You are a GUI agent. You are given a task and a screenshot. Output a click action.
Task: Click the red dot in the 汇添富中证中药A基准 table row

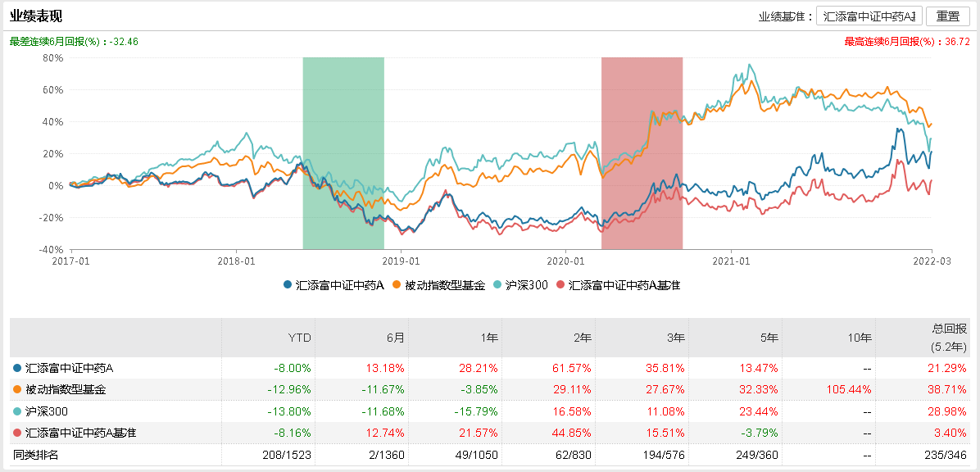point(18,432)
